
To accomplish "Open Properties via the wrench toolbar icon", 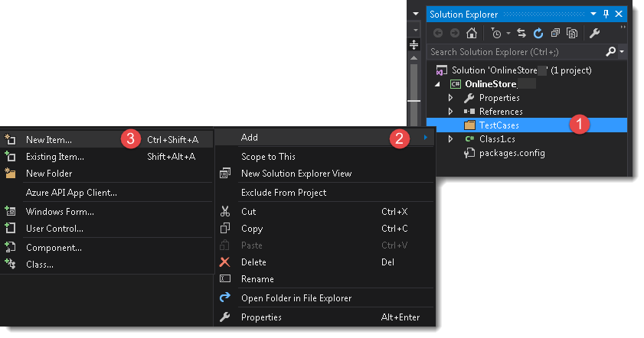I will click(x=594, y=33).
